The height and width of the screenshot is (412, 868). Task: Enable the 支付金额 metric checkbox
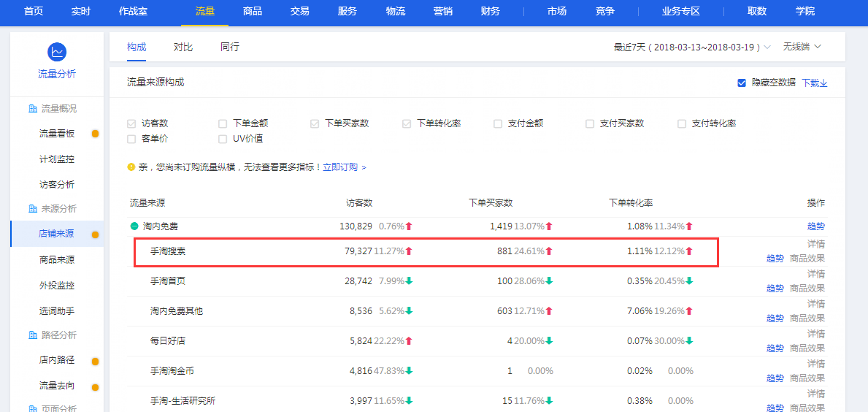[498, 123]
